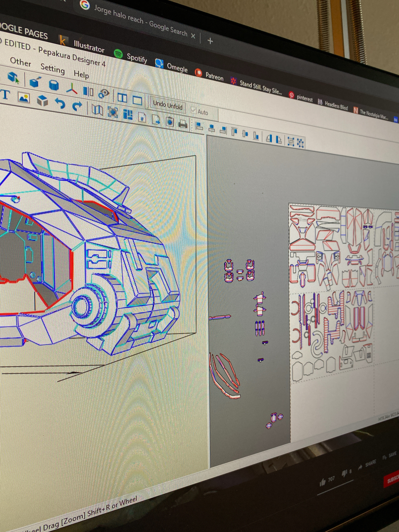399x532 pixels.
Task: Select the cube-with-cursor selection tool icon
Action: pos(14,77)
